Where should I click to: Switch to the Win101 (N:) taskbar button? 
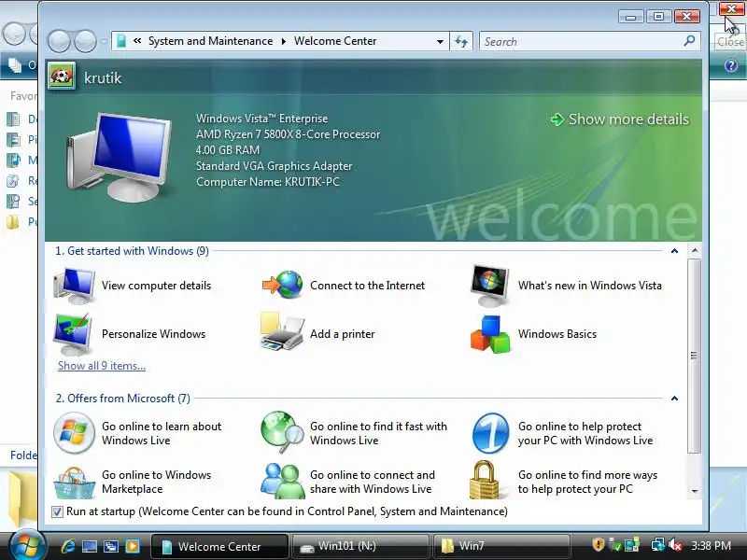360,546
